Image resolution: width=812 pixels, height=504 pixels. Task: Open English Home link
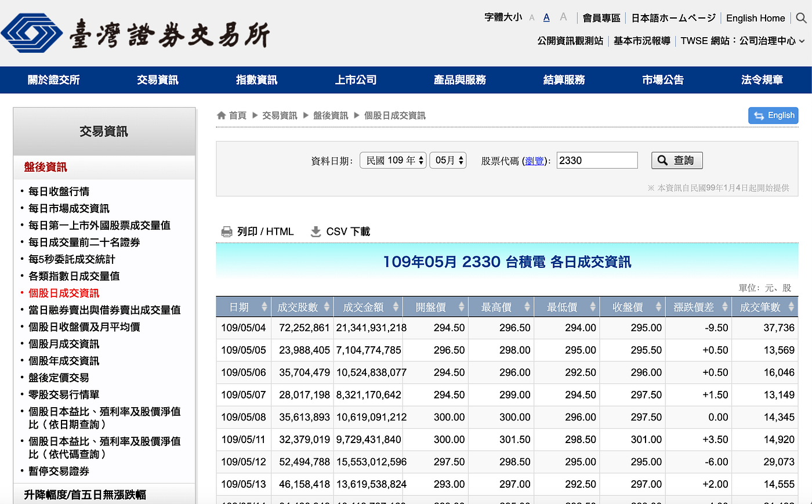pyautogui.click(x=756, y=18)
